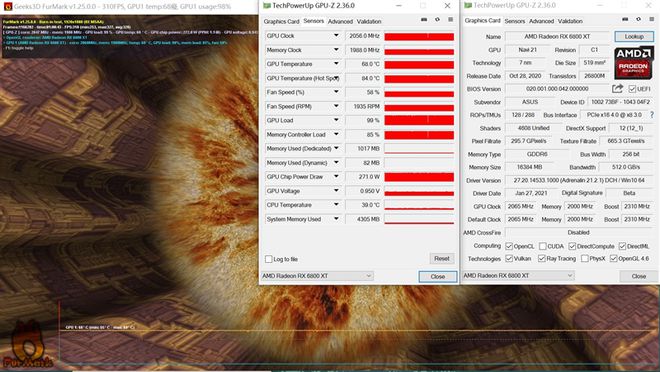Open the GPU Temperature sensor dropdown

click(336, 64)
